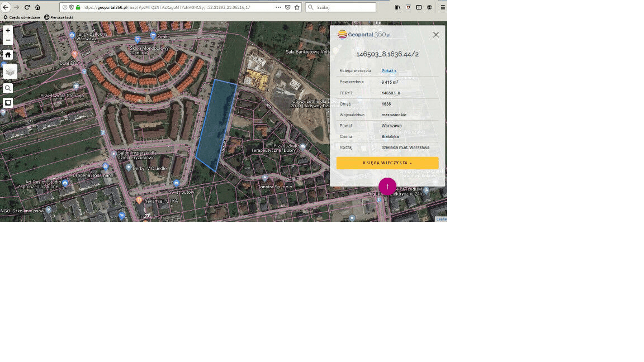Click the Leaflet attribution link
This screenshot has width=644, height=362.
point(442,219)
